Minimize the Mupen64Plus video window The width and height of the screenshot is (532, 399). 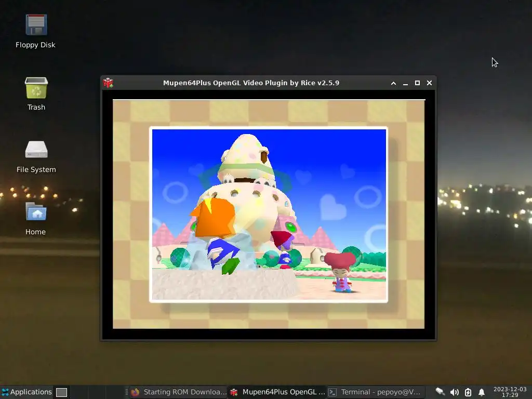tap(405, 83)
